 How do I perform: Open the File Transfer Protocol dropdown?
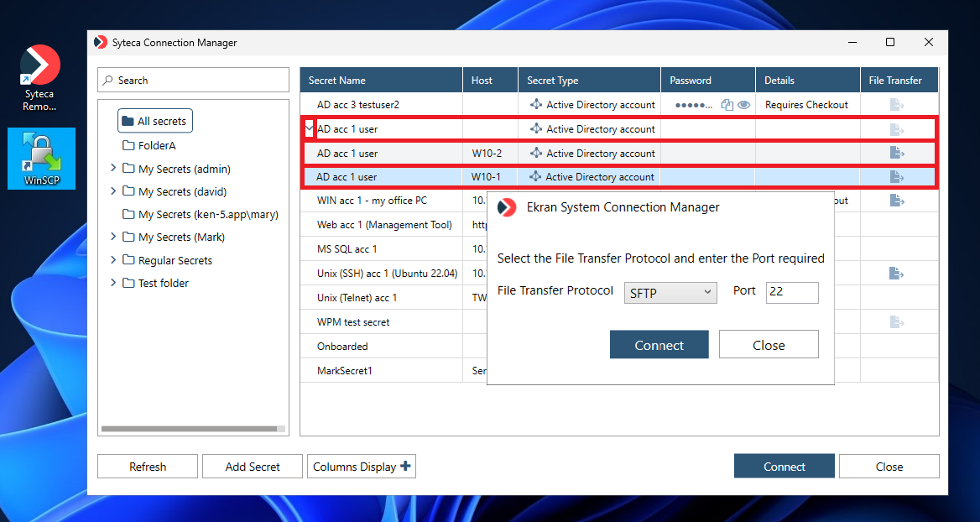point(670,292)
